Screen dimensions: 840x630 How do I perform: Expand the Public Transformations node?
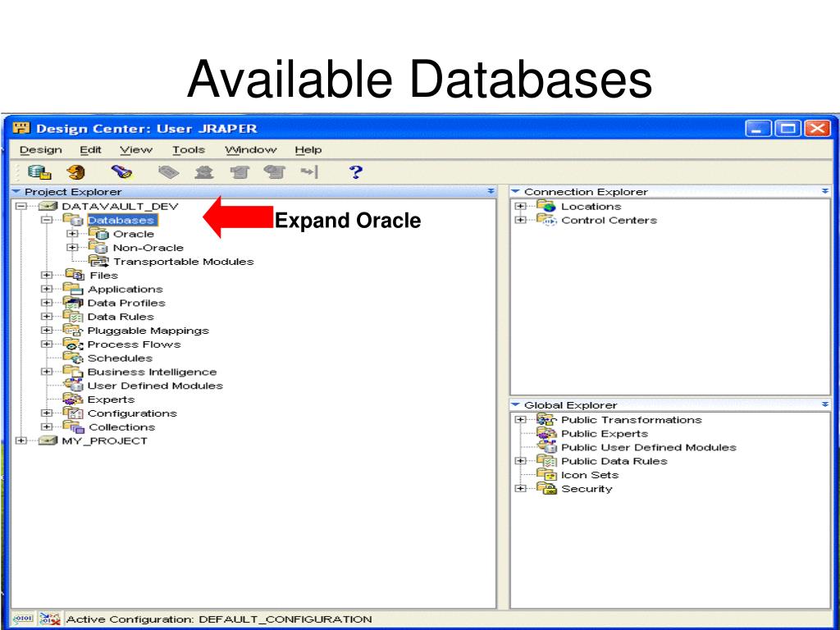[x=519, y=420]
